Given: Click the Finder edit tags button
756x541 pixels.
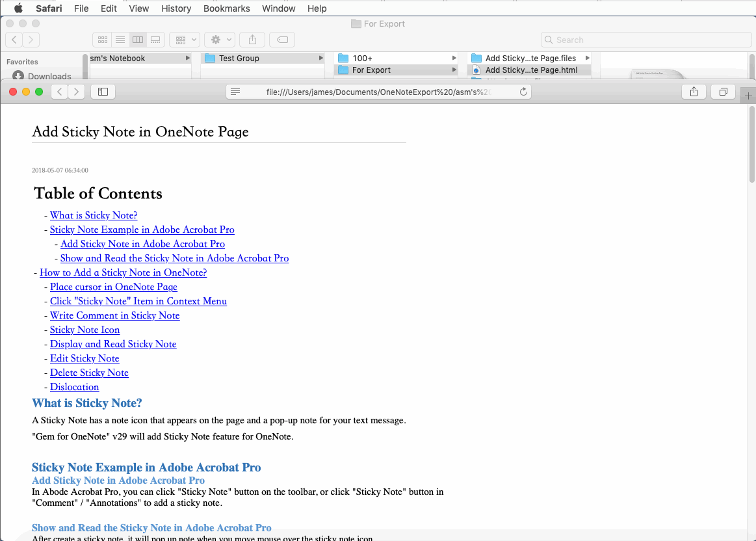Looking at the screenshot, I should click(x=282, y=40).
